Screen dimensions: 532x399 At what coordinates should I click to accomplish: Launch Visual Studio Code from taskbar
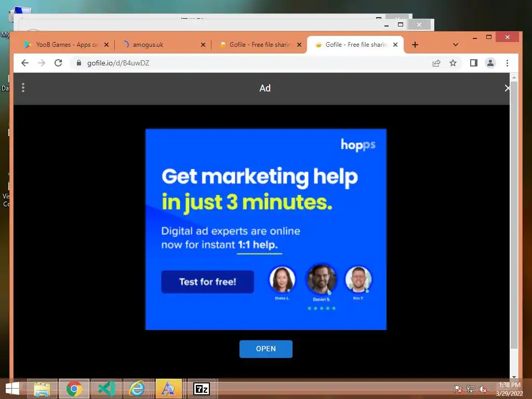tap(107, 389)
